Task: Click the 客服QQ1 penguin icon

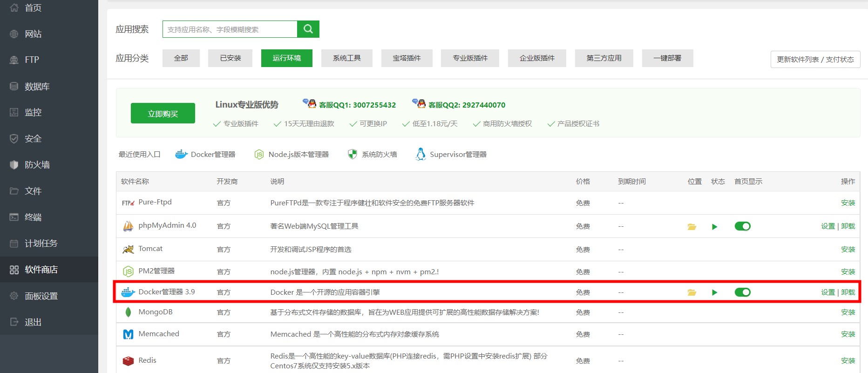Action: coord(309,103)
